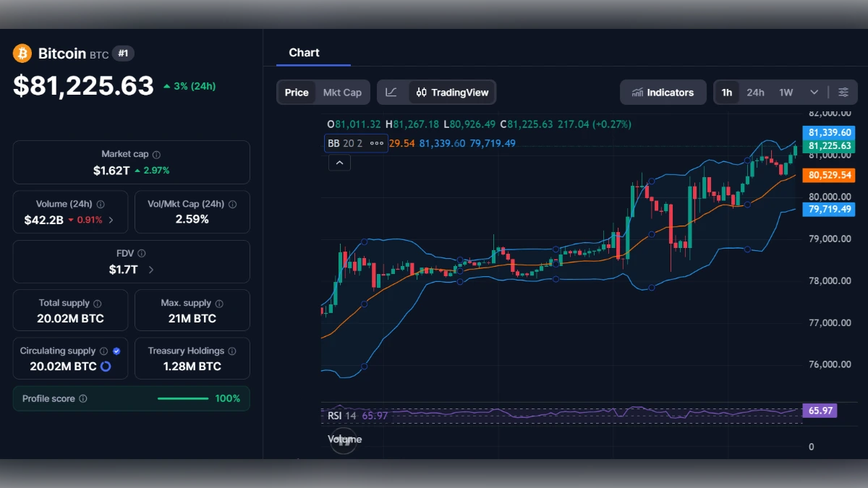Click the Profile score progress bar

click(183, 399)
